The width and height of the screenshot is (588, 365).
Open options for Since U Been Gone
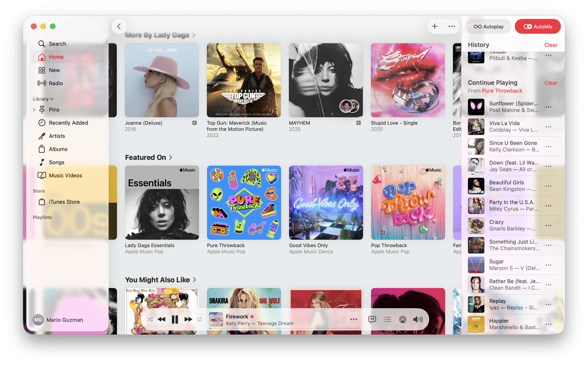pos(548,146)
